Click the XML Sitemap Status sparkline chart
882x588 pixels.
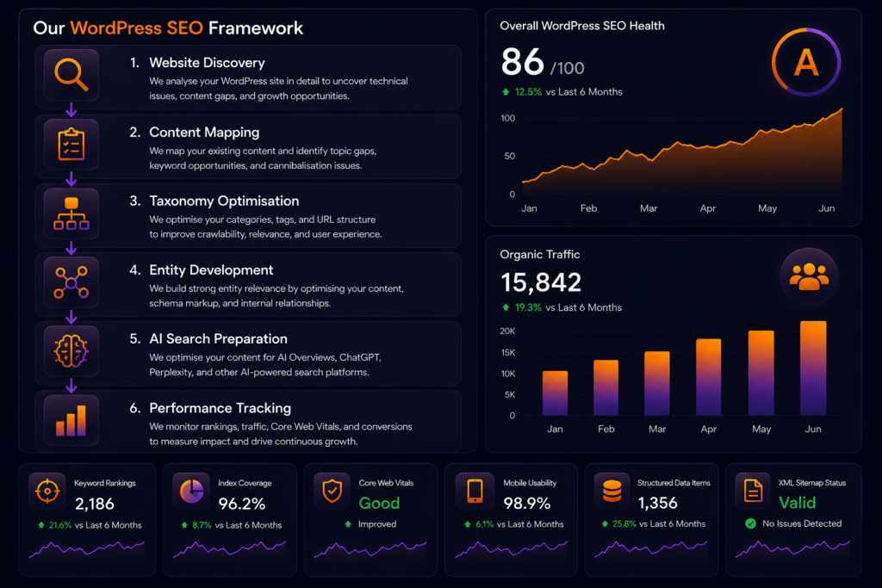coord(792,548)
